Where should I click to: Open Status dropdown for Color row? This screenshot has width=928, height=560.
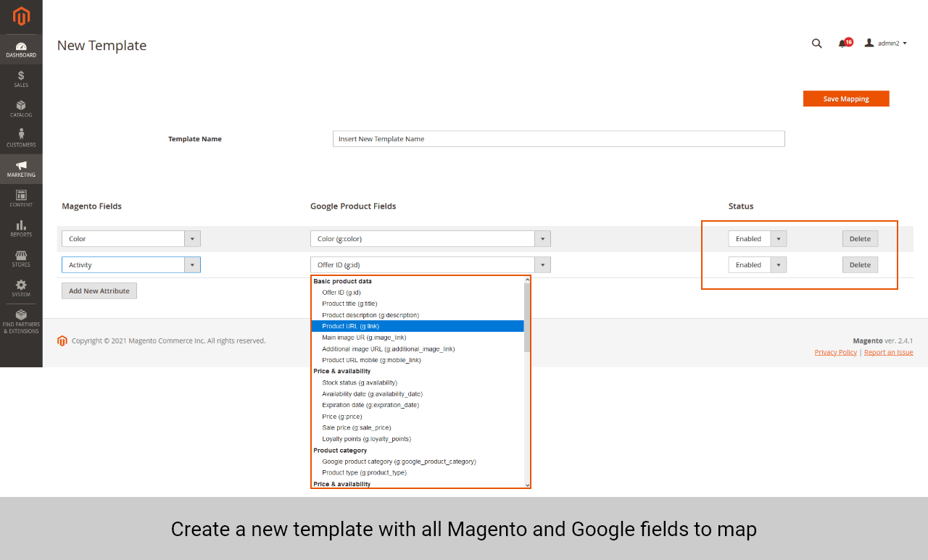coord(758,239)
